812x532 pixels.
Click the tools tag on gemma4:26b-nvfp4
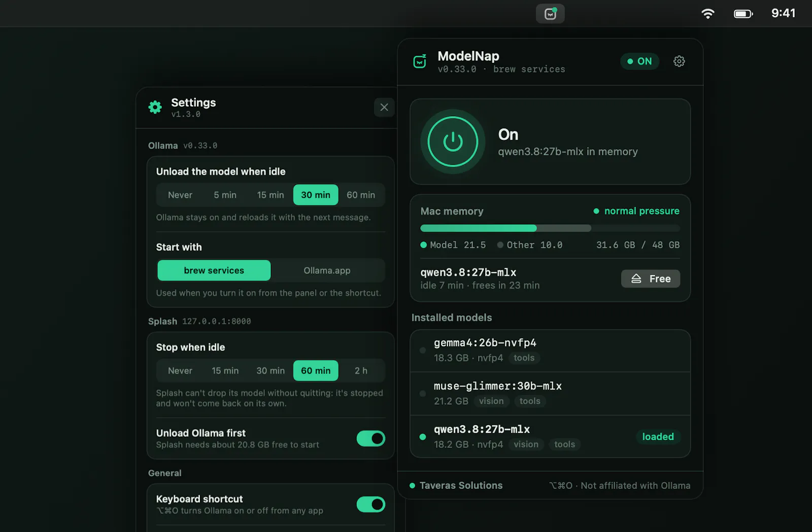[524, 358]
